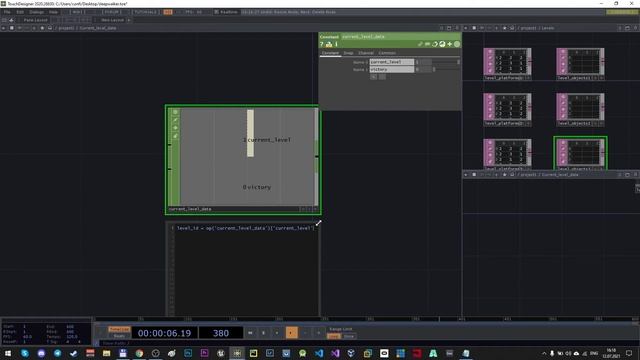Toggle the lock flag on current_level_data node
Image resolution: width=640 pixels, height=360 pixels.
point(176,128)
